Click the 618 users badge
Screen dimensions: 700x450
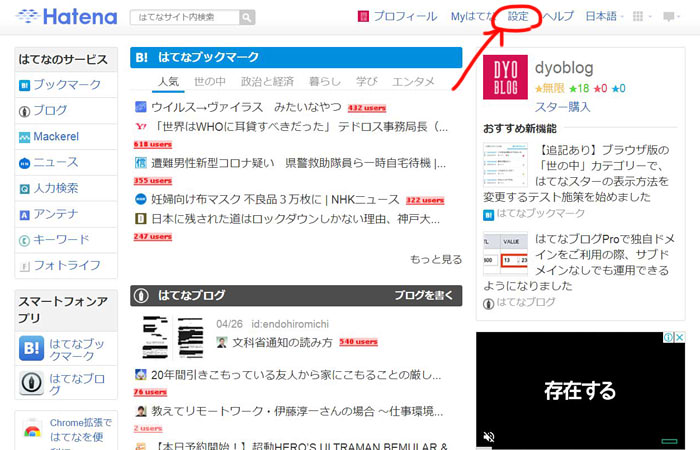pyautogui.click(x=153, y=145)
